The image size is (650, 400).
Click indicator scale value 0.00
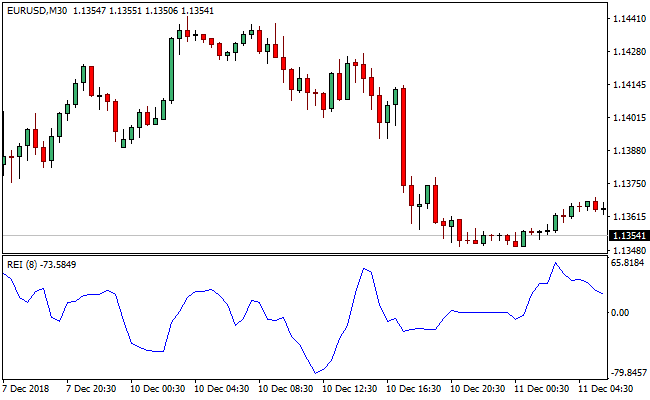coord(620,313)
